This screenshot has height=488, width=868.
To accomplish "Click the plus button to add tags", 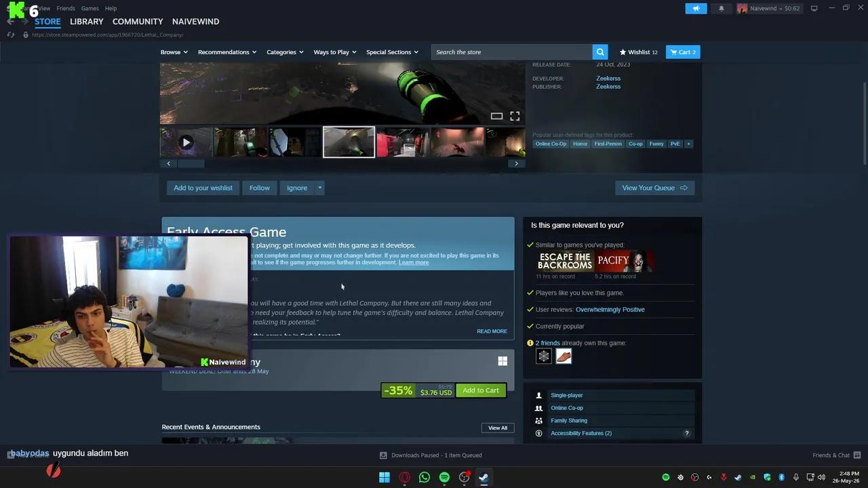I will point(688,144).
